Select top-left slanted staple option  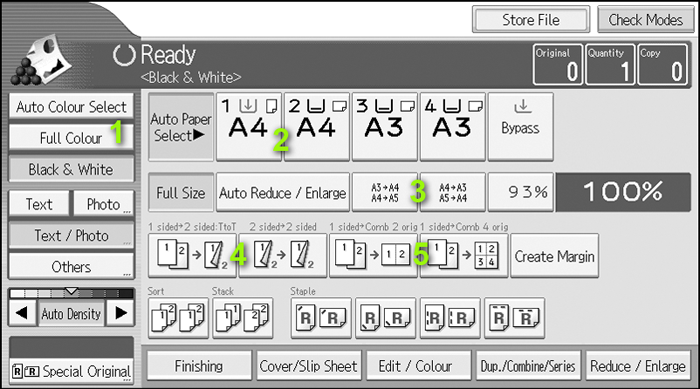(x=321, y=318)
